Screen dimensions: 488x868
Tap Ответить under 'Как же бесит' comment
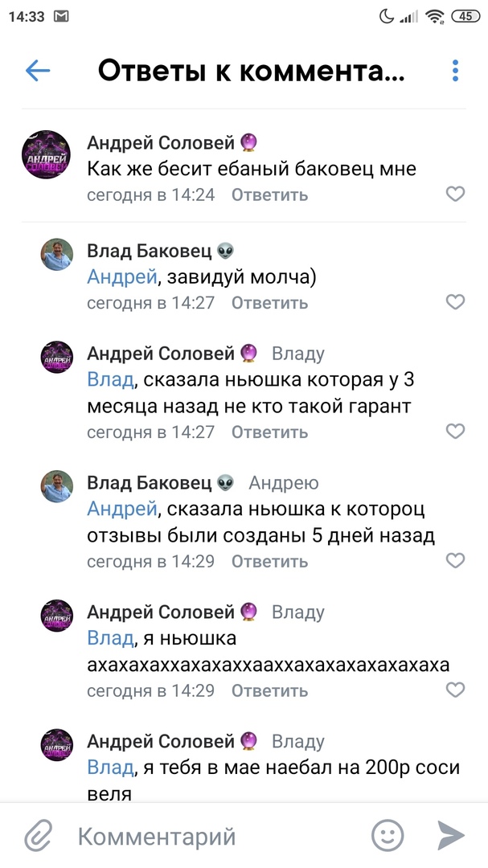269,194
